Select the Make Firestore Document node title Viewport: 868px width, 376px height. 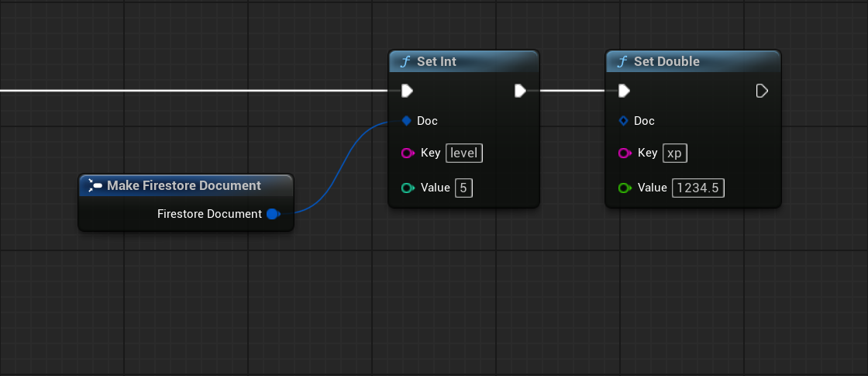click(x=184, y=186)
